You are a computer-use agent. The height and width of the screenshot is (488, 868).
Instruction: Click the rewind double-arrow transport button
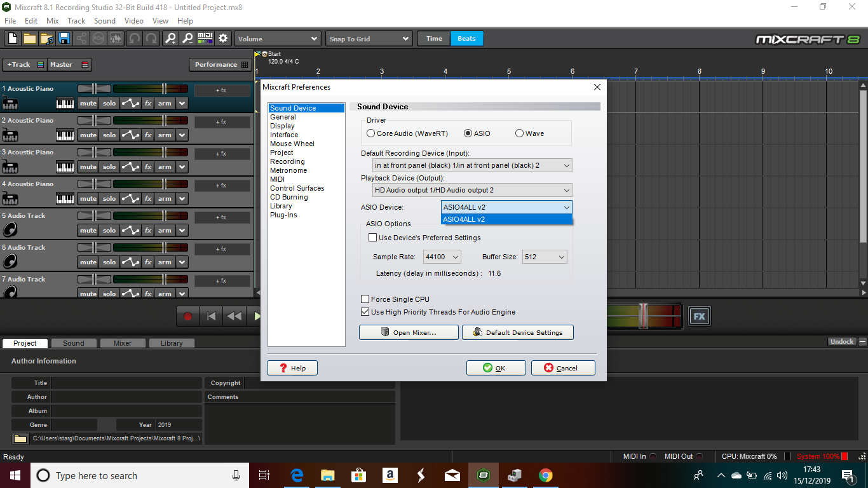[234, 316]
